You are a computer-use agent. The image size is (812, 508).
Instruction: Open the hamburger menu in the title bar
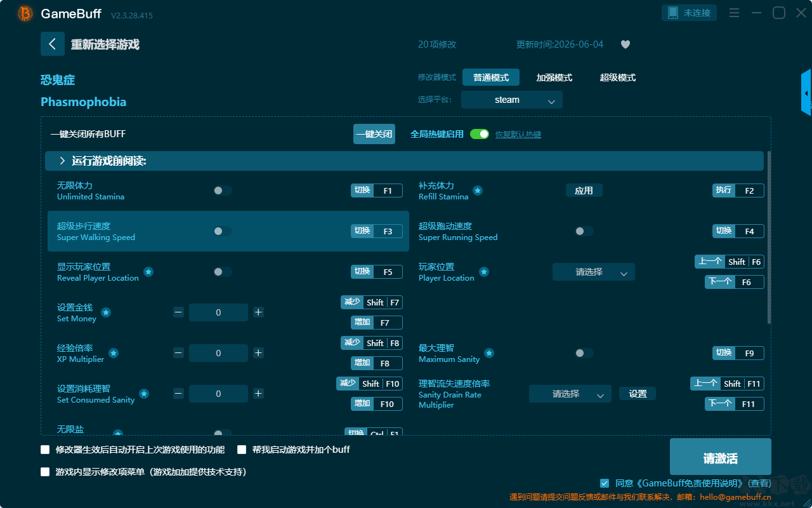tap(734, 13)
